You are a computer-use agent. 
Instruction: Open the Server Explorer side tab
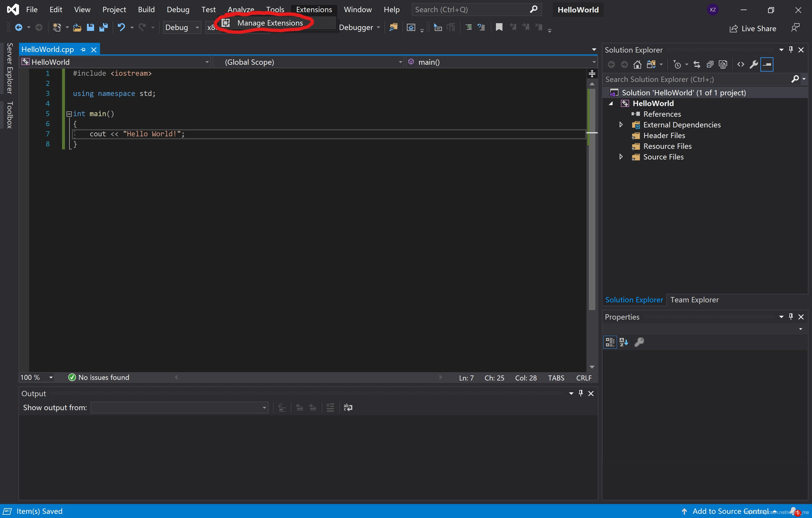click(x=10, y=69)
